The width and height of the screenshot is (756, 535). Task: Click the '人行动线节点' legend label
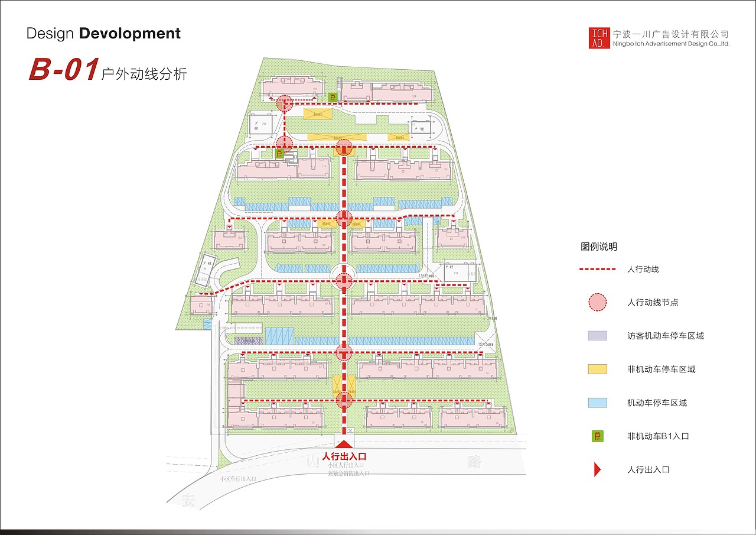pos(653,302)
